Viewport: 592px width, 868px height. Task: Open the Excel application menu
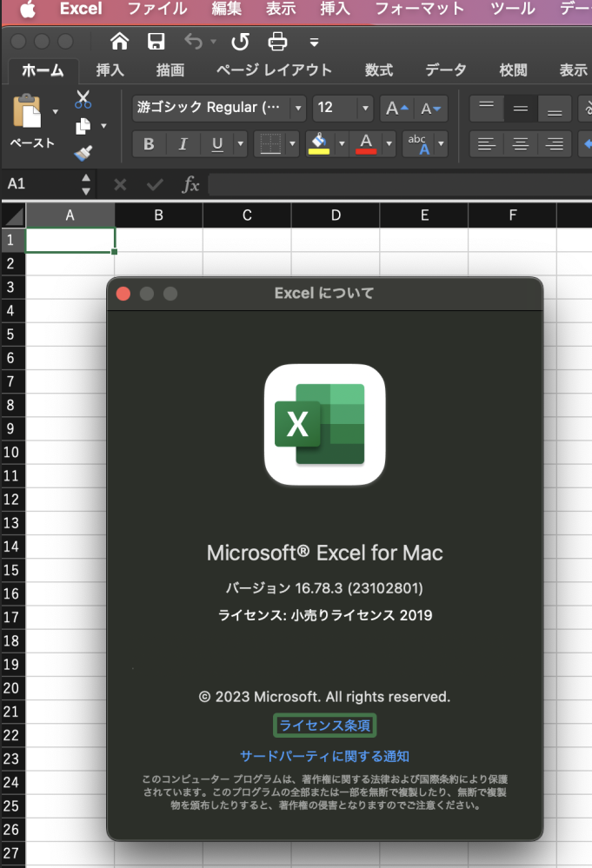[x=81, y=9]
